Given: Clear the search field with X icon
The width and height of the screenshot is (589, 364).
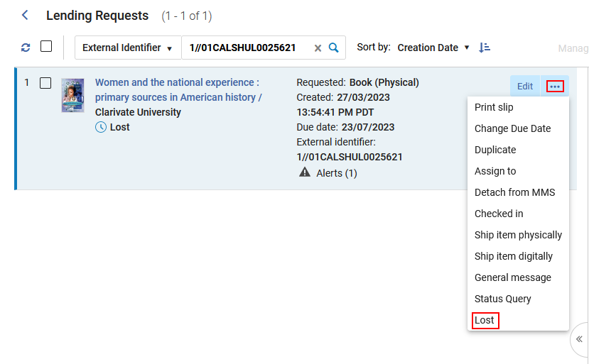Looking at the screenshot, I should tap(318, 48).
